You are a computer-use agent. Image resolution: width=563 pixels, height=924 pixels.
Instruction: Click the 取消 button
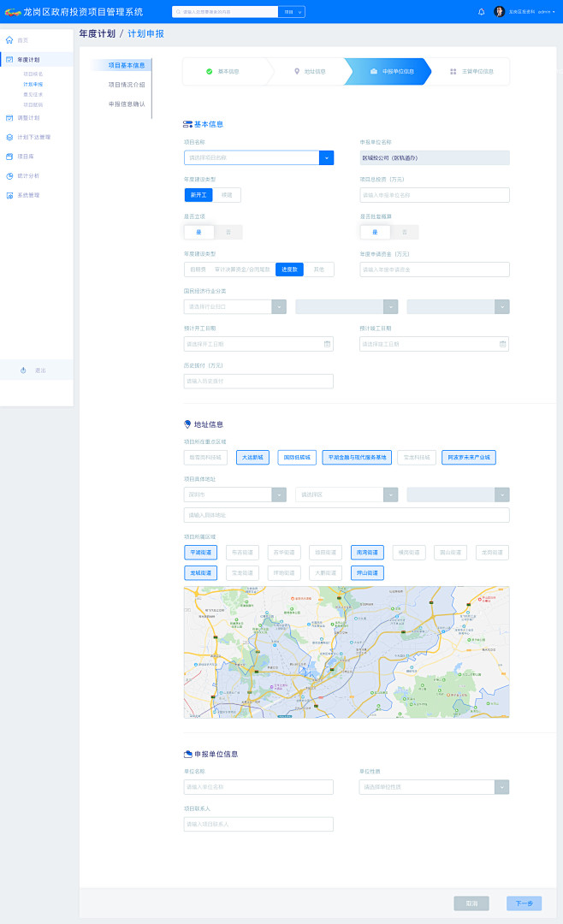[471, 903]
